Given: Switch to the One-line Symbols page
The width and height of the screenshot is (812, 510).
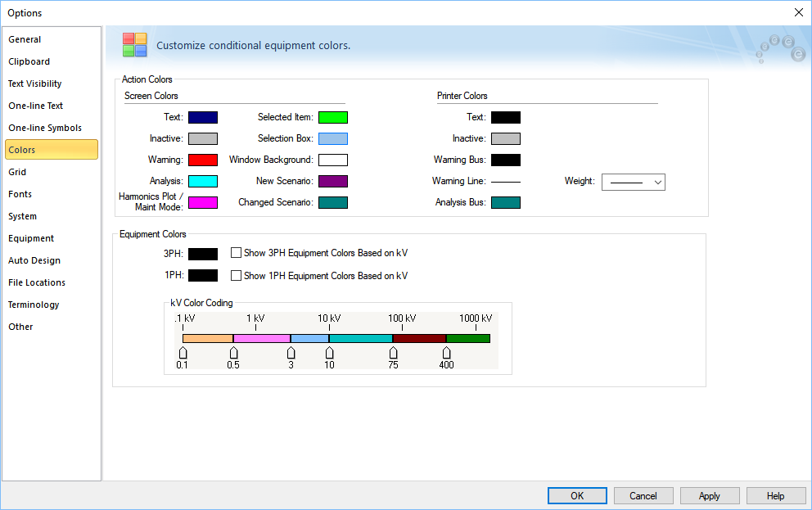Looking at the screenshot, I should [x=45, y=128].
